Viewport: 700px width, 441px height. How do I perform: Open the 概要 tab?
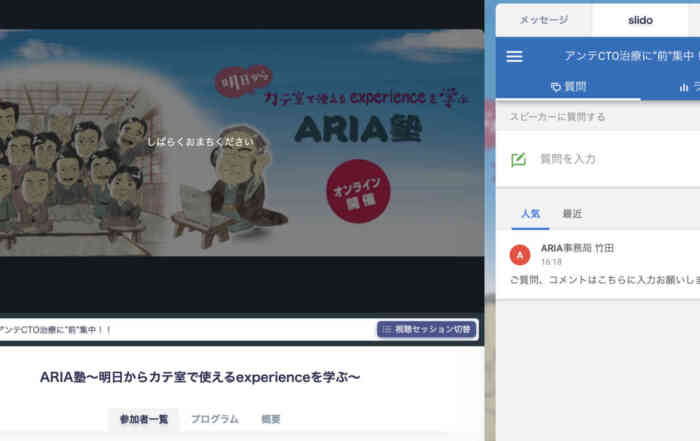coord(271,419)
